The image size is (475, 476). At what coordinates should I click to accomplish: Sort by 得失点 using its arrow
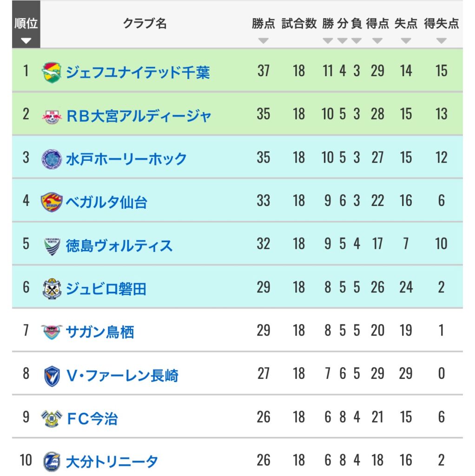pos(442,41)
